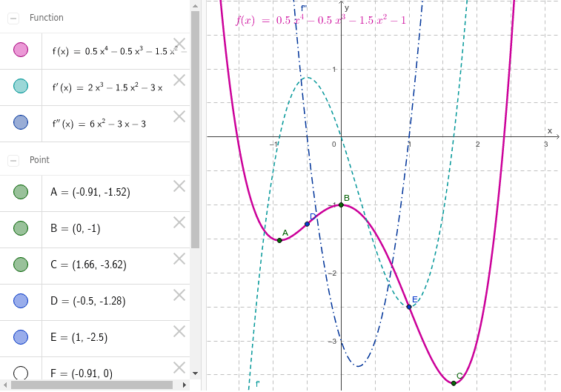Viewport: 561px width, 392px height.
Task: Remove point D = (-0.5, -1.28)
Action: coord(179,295)
